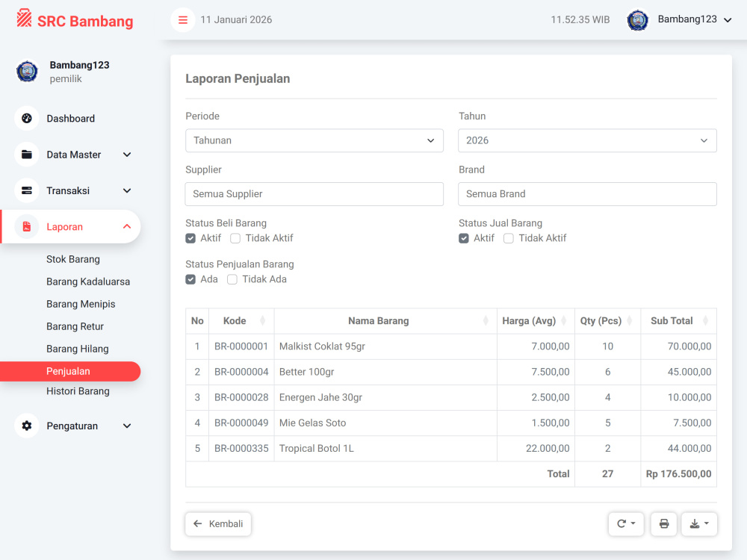Viewport: 747px width, 560px height.
Task: Open Histori Barang report
Action: point(78,391)
